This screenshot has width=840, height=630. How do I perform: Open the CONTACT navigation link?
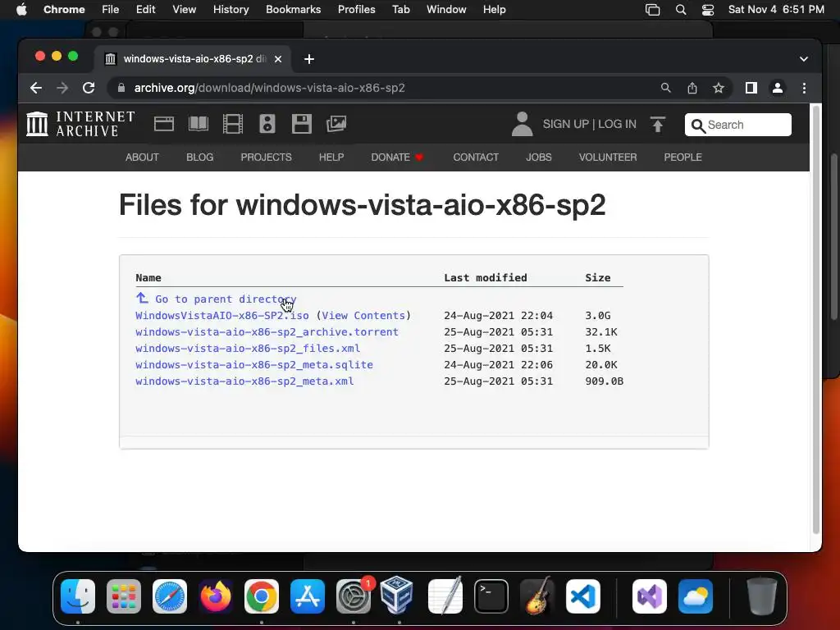[x=476, y=157]
